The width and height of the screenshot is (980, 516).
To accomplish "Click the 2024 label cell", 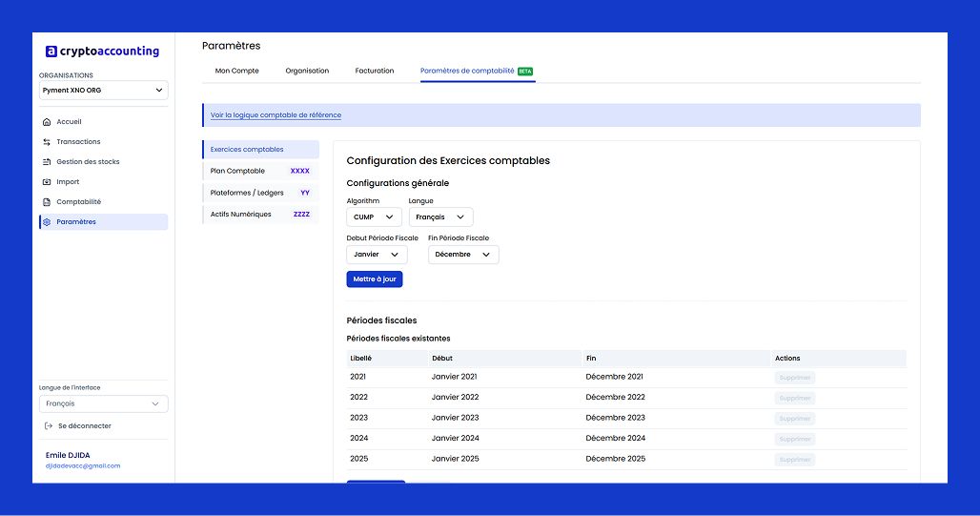I will pos(358,439).
